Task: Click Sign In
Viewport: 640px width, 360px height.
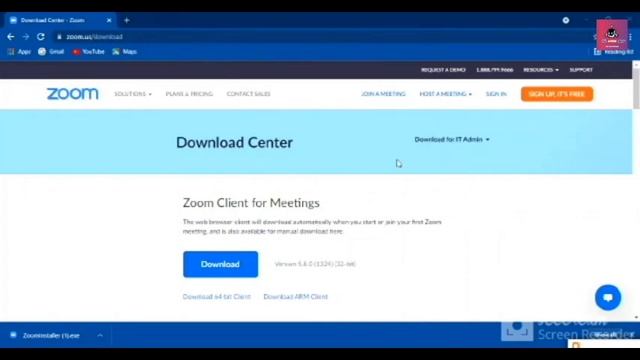Action: [x=496, y=94]
